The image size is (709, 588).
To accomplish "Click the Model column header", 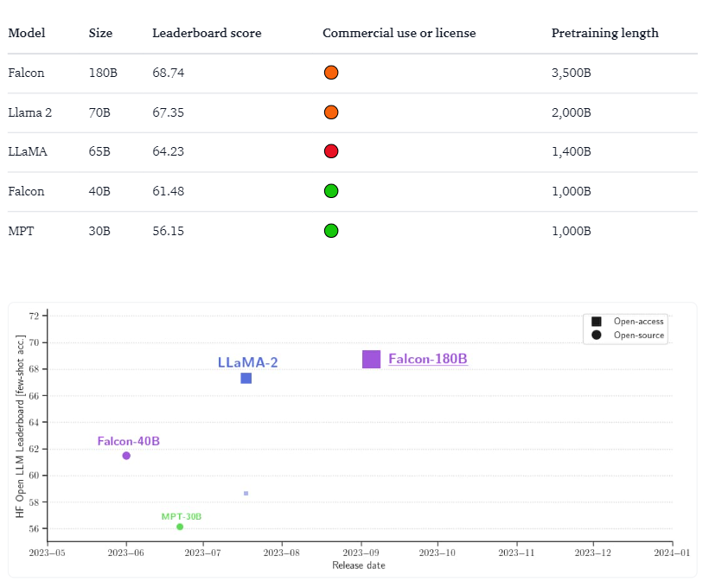I will pyautogui.click(x=27, y=33).
